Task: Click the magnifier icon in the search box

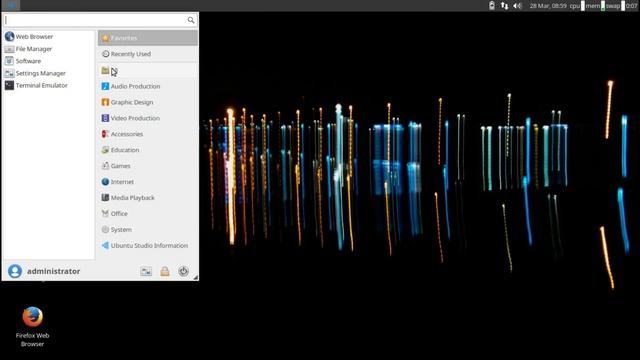Action: [x=191, y=20]
